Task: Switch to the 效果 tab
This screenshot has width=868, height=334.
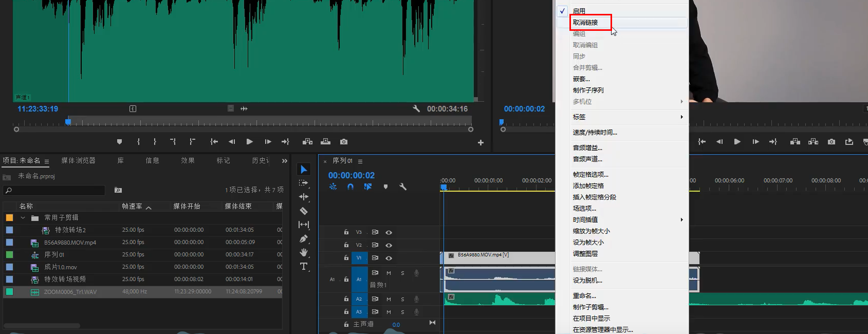Action: [188, 161]
